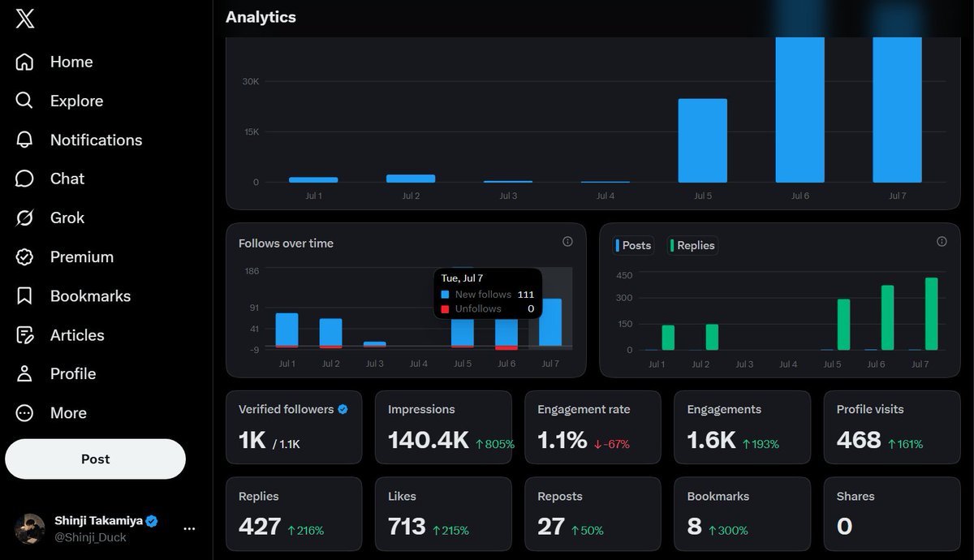Click Jul 7 new follows bar
974x560 pixels.
click(x=550, y=323)
